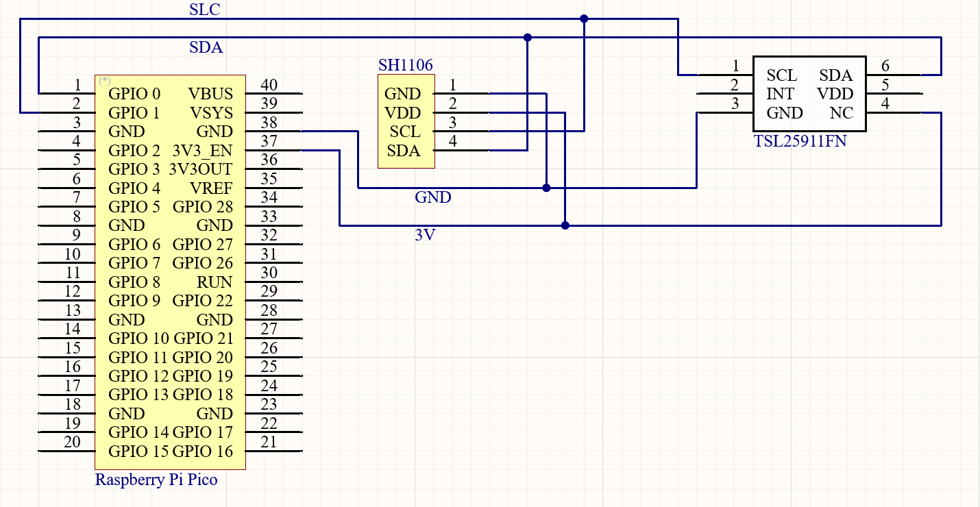Click Pico pin number 20

(72, 443)
